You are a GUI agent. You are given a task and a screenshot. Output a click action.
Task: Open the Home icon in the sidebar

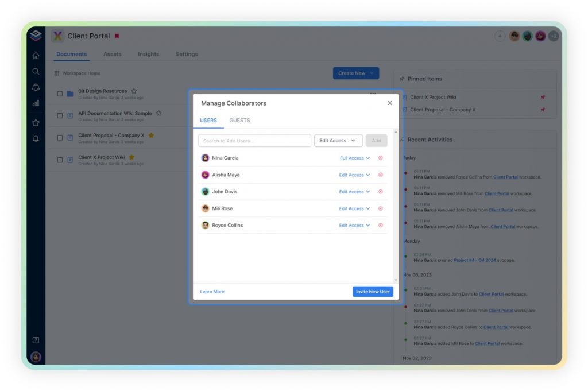click(36, 55)
